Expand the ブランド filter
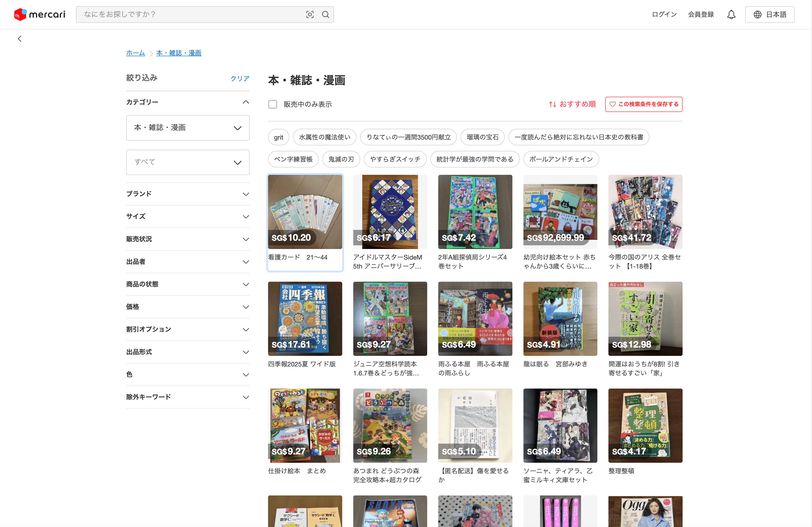 (188, 194)
